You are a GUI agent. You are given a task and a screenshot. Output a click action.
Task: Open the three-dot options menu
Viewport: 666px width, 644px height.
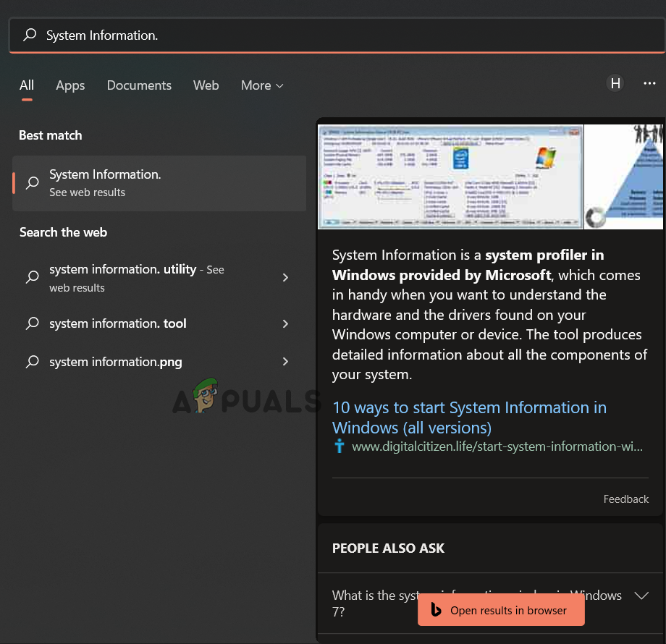(x=649, y=83)
